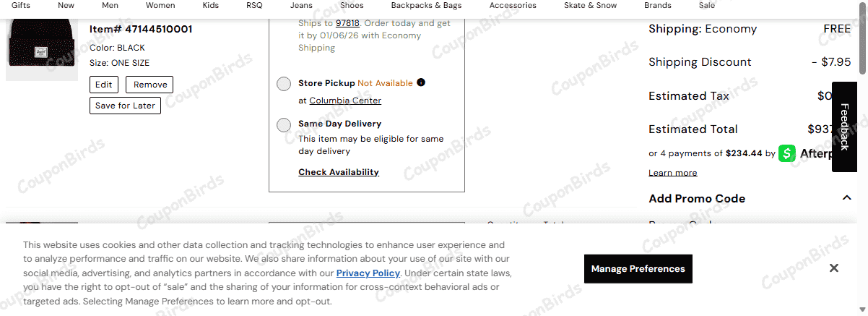
Task: Select the Same Day Delivery radio option
Action: (284, 125)
